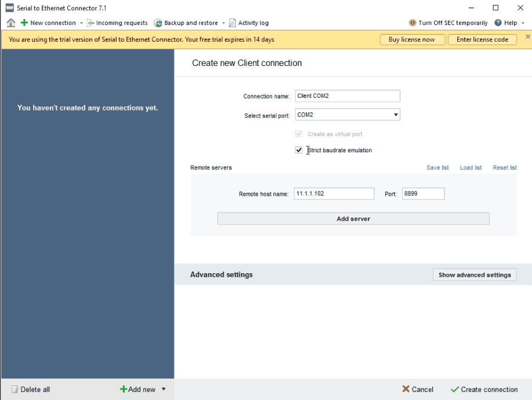Click Buy license now
This screenshot has height=400, width=532.
(x=412, y=39)
